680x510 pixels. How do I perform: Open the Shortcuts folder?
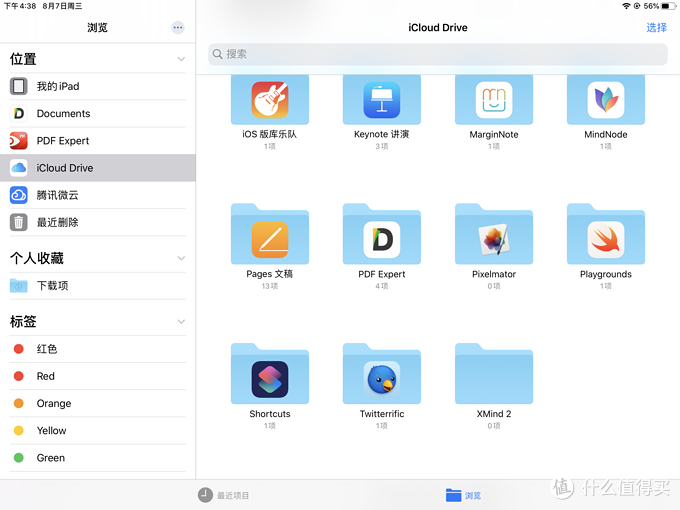pyautogui.click(x=270, y=374)
